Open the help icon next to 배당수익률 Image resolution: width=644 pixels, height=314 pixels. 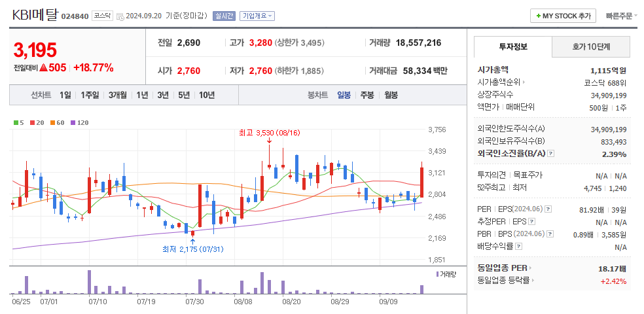point(519,247)
